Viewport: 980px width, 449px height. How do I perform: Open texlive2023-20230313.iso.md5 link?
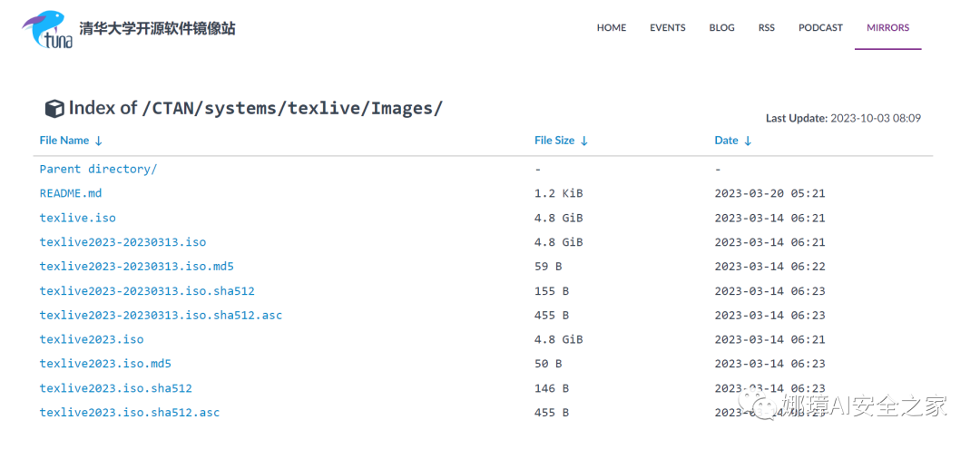click(x=136, y=266)
